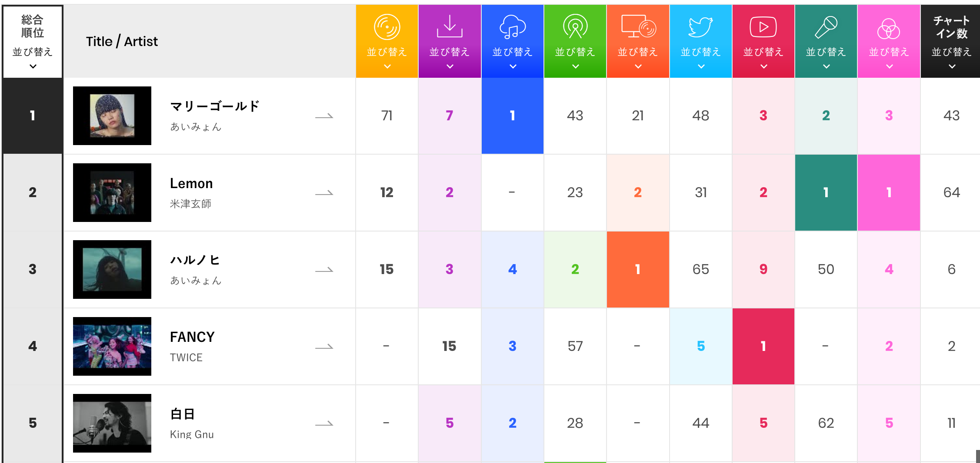Click the purple download arrow icon
The height and width of the screenshot is (463, 980).
(450, 26)
